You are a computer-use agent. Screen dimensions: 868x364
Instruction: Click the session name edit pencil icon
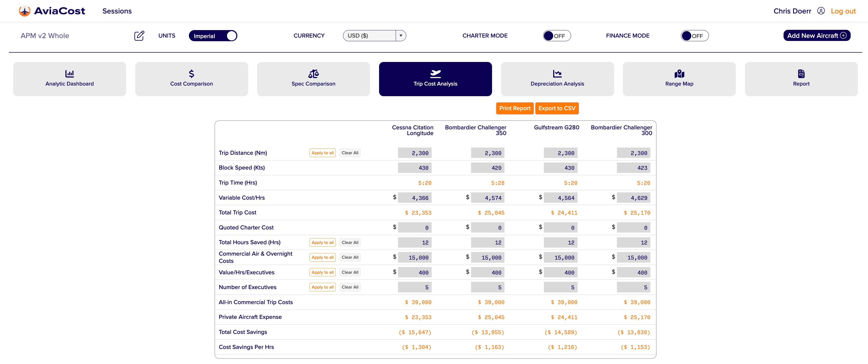[139, 35]
